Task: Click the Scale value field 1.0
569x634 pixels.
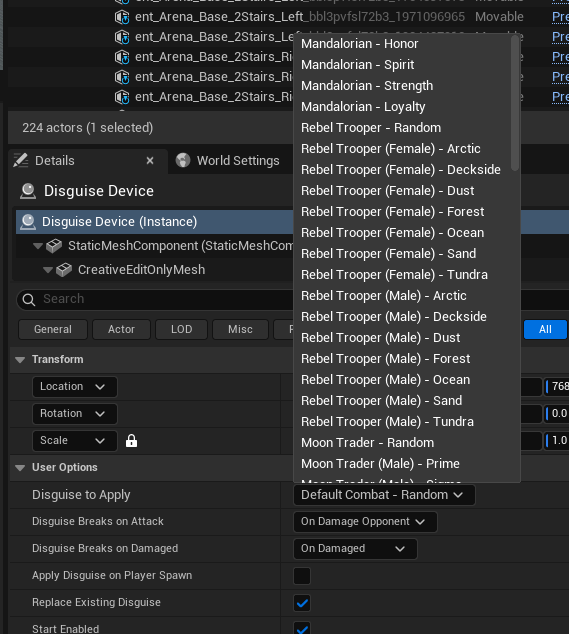Action: [556, 441]
